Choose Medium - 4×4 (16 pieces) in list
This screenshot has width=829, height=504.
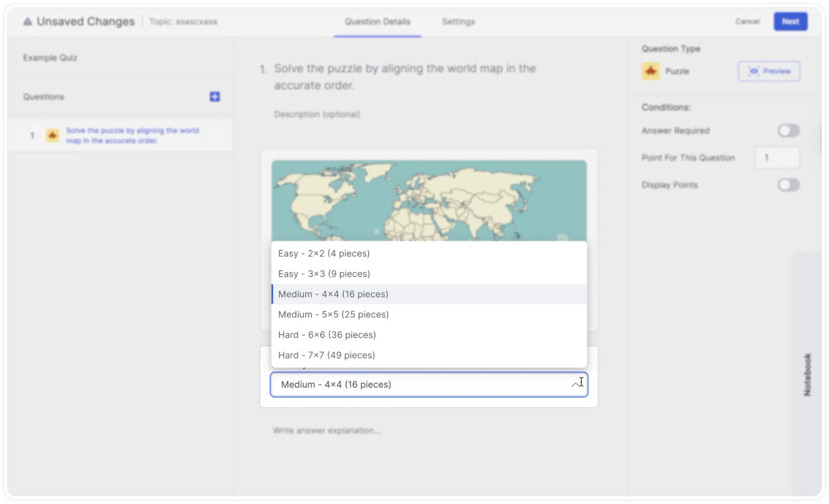click(x=429, y=294)
